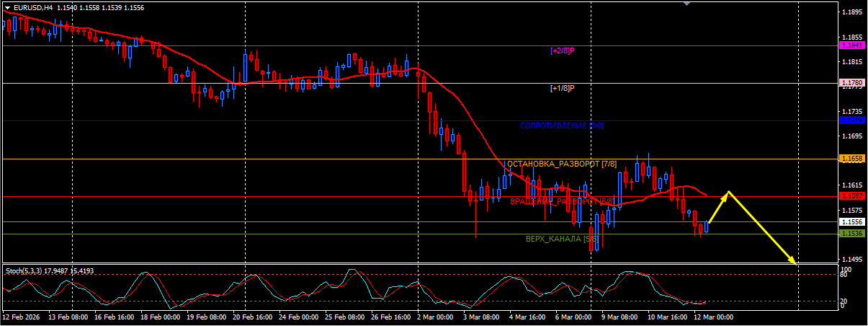The width and height of the screenshot is (868, 326).
Task: Click the white 1.1556 current price tag
Action: coord(852,221)
